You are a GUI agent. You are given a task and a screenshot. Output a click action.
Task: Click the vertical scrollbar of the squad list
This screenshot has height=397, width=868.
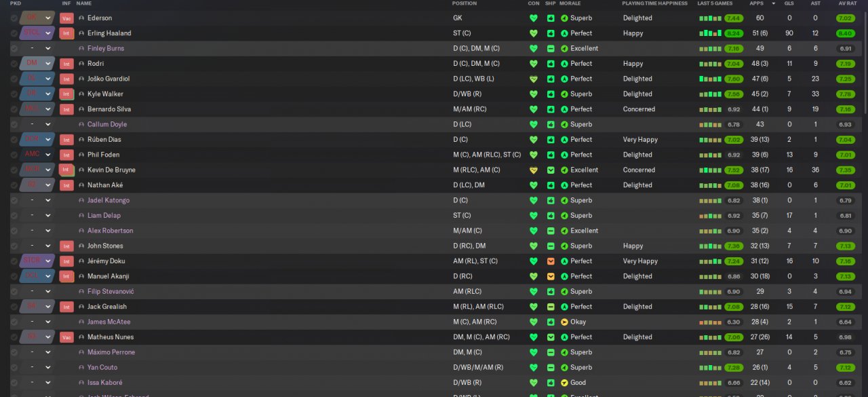click(864, 61)
